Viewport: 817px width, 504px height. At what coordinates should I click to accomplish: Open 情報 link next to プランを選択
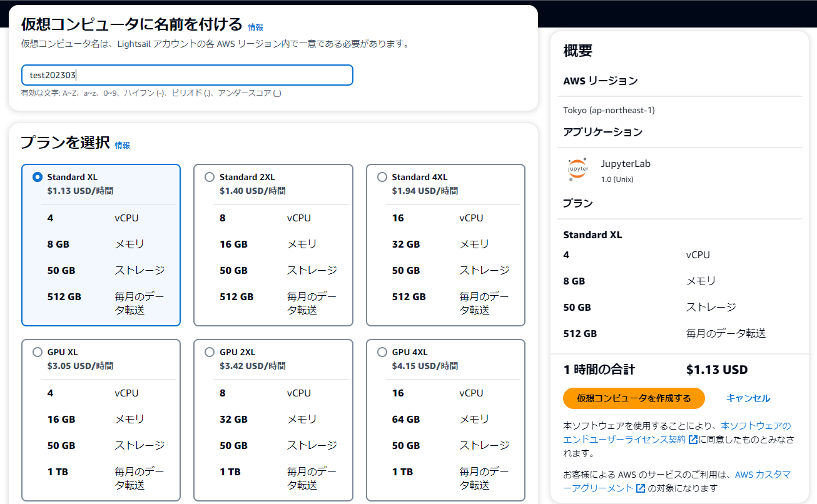click(x=122, y=145)
